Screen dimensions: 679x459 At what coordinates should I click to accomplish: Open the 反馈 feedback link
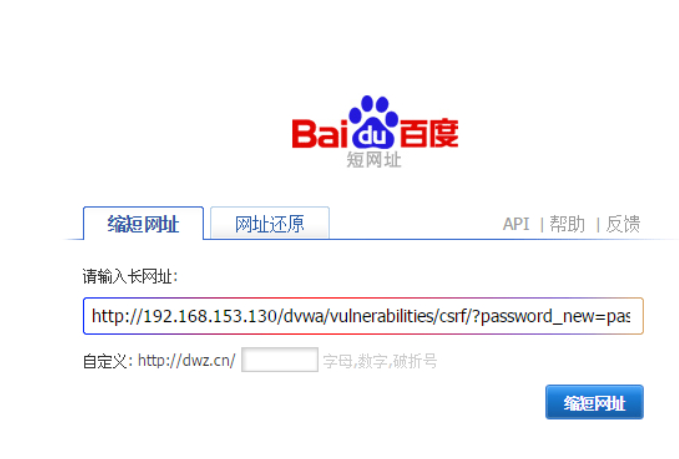click(x=623, y=224)
